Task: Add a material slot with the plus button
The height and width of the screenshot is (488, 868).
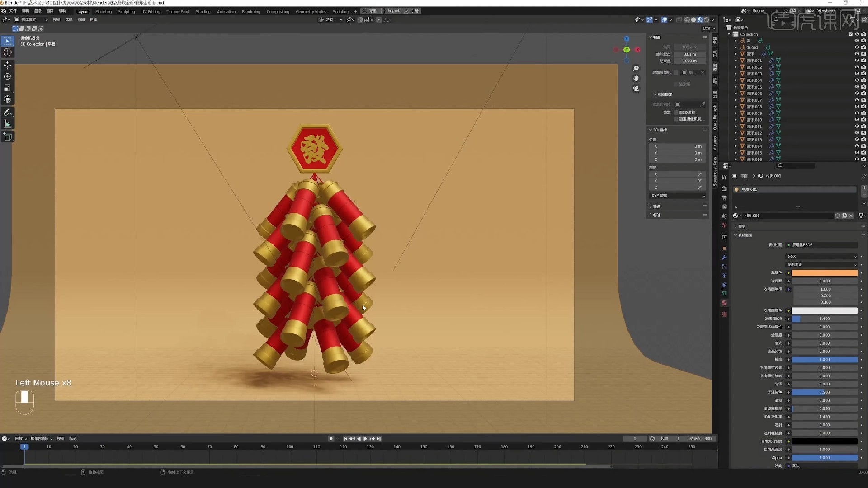Action: pos(864,188)
